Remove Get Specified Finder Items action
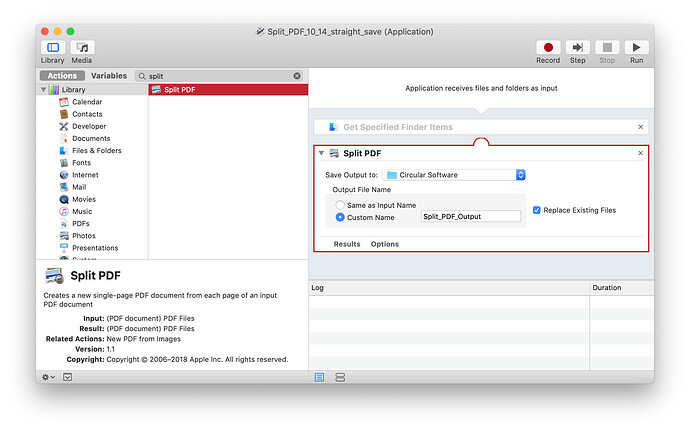Image resolution: width=690 pixels, height=430 pixels. (x=640, y=127)
